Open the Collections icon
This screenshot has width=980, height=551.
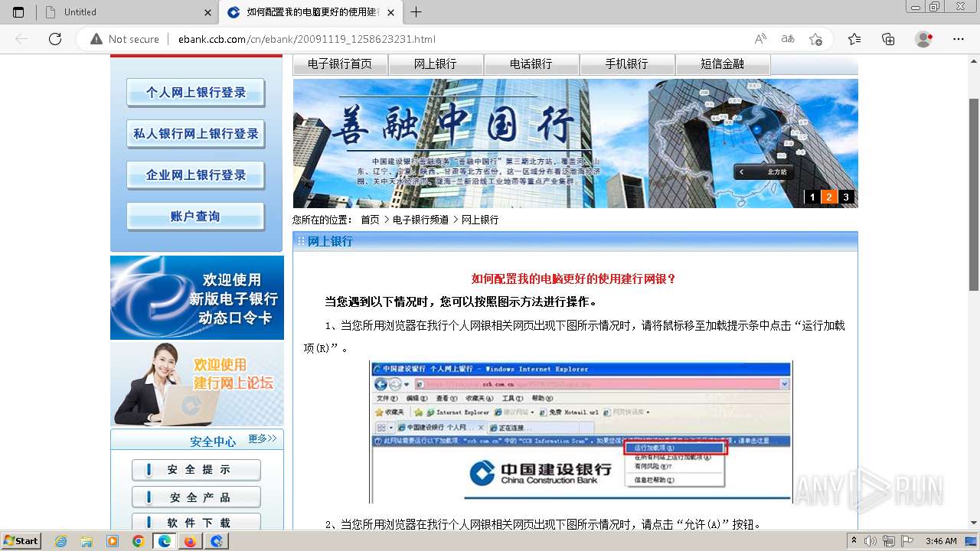point(888,39)
